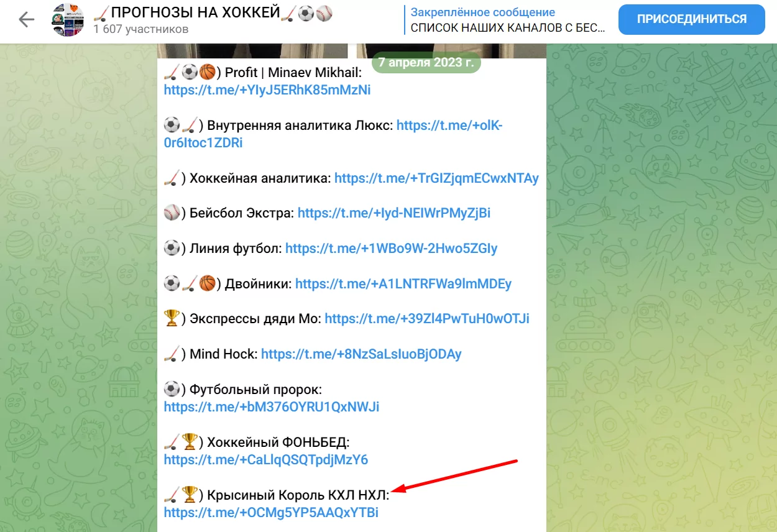777x532 pixels.
Task: Join the channel with ПРИСОЕДИНИТЬСЯ button
Action: pyautogui.click(x=692, y=19)
